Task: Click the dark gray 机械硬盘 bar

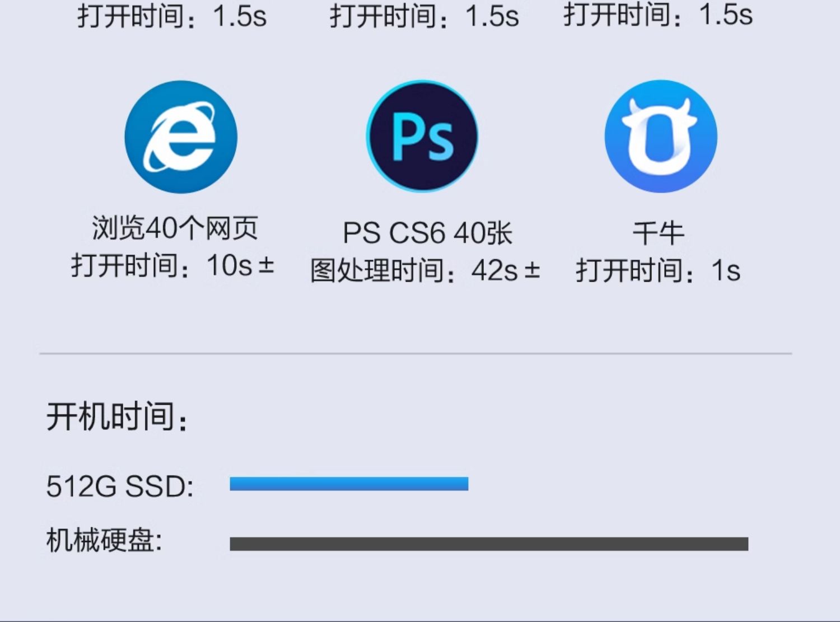Action: [489, 544]
